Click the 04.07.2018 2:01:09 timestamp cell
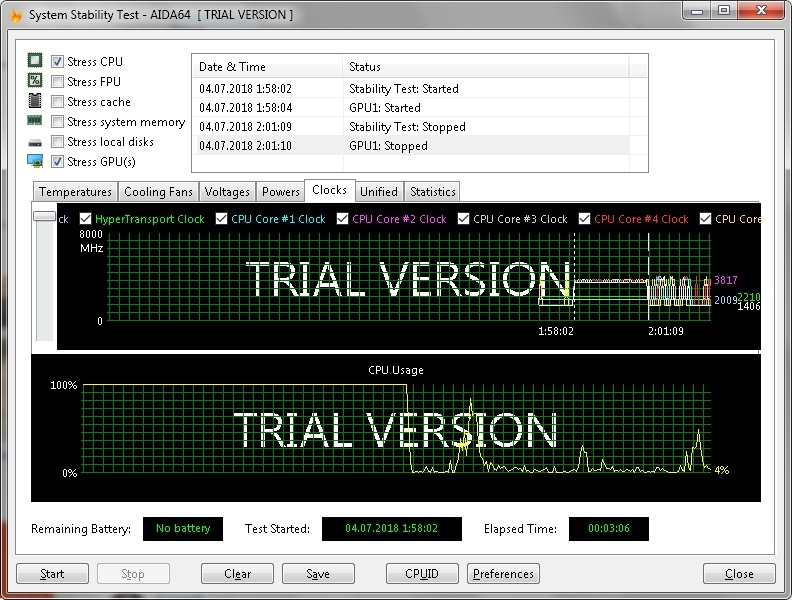This screenshot has width=792, height=600. (245, 127)
